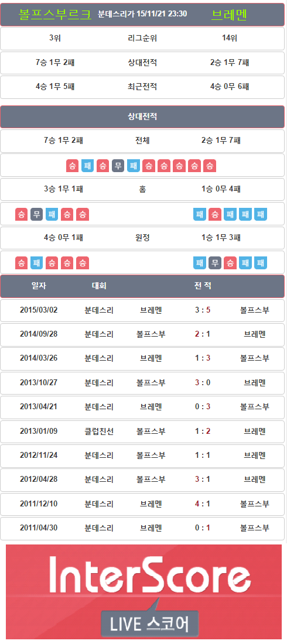The width and height of the screenshot is (287, 644).
Task: Select the 볼프스부르크 team name in header
Action: 55,15
